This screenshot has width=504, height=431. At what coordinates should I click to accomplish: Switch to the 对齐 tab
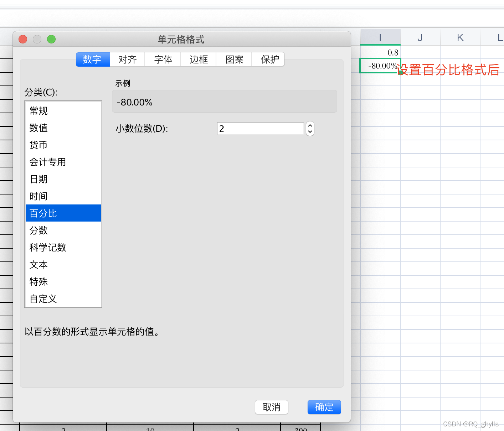coord(127,59)
